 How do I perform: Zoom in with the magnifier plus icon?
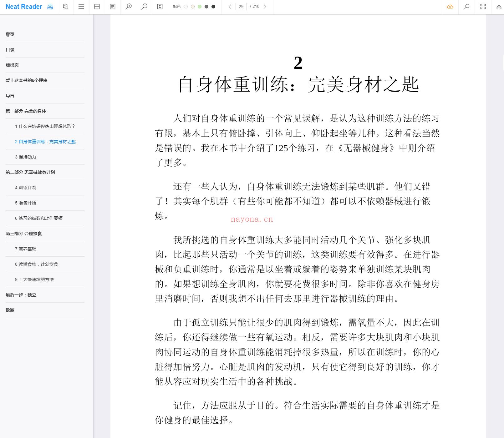(x=129, y=7)
